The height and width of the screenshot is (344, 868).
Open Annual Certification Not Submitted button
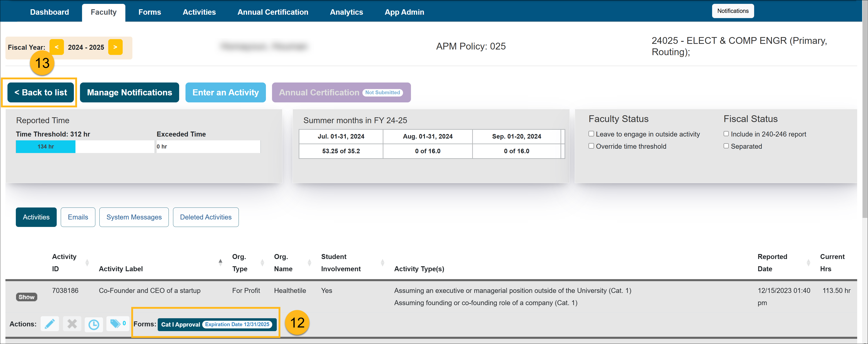click(x=341, y=92)
